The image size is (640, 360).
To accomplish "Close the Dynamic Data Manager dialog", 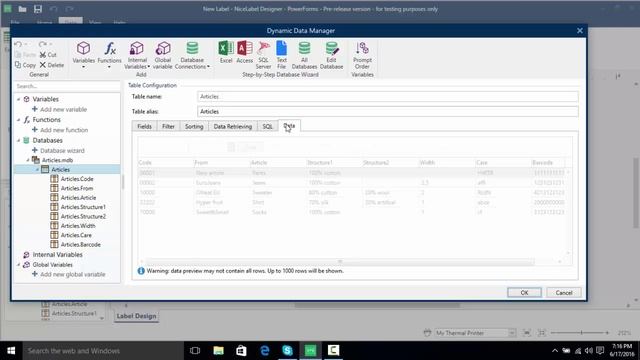I will (x=580, y=31).
